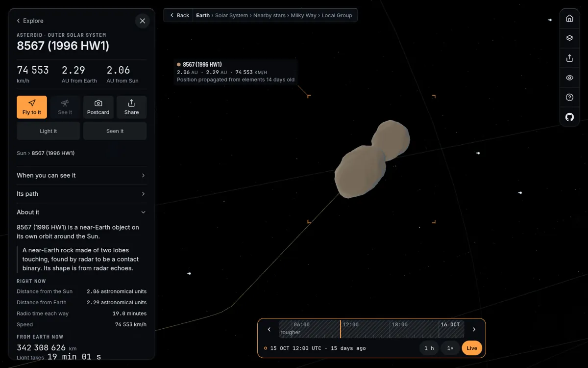Collapse the About it section
588x368 pixels.
tap(81, 212)
